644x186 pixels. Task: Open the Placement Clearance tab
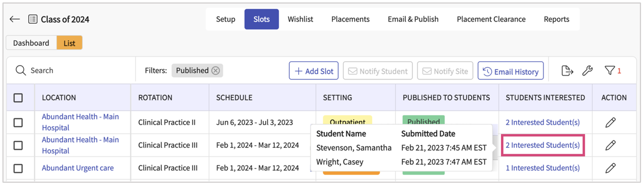point(491,19)
